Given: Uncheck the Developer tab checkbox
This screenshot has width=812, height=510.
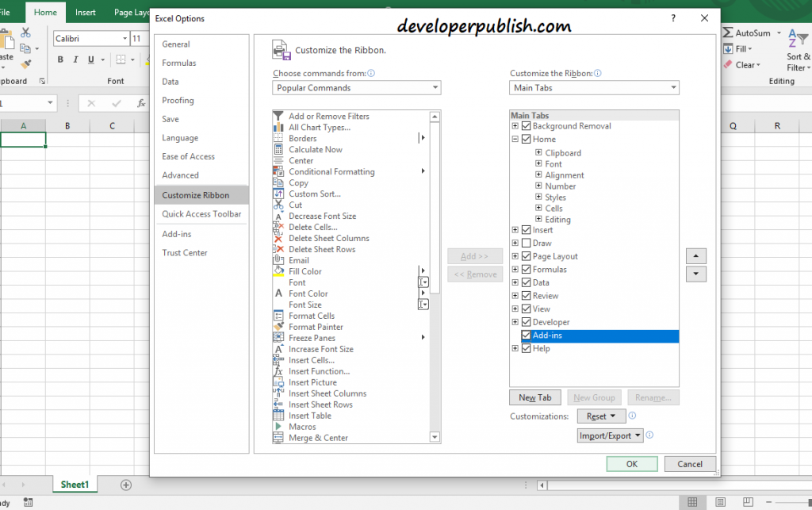Looking at the screenshot, I should click(x=526, y=322).
